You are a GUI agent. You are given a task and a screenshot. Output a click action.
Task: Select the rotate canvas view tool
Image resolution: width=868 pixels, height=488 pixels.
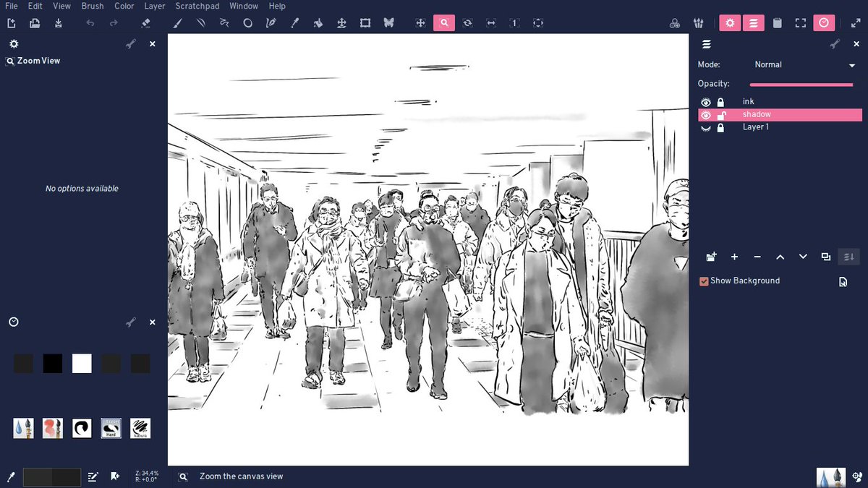pos(467,23)
